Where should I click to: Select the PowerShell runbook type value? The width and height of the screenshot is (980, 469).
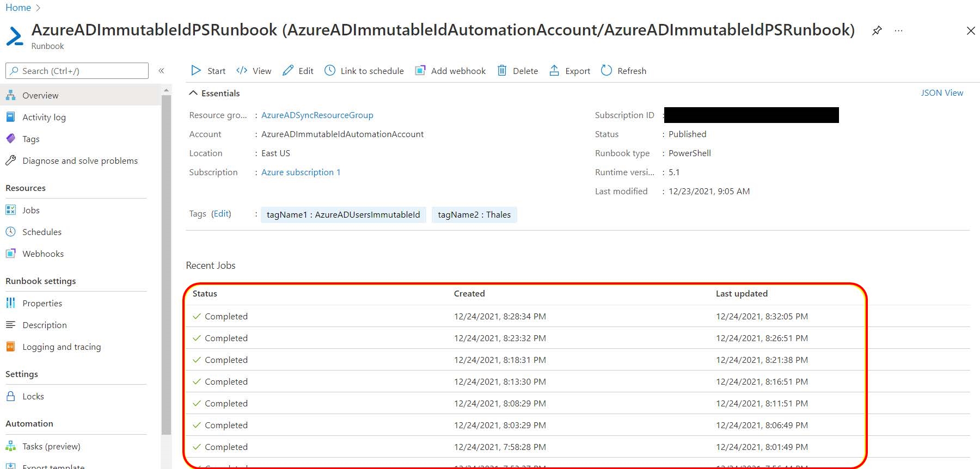(690, 153)
